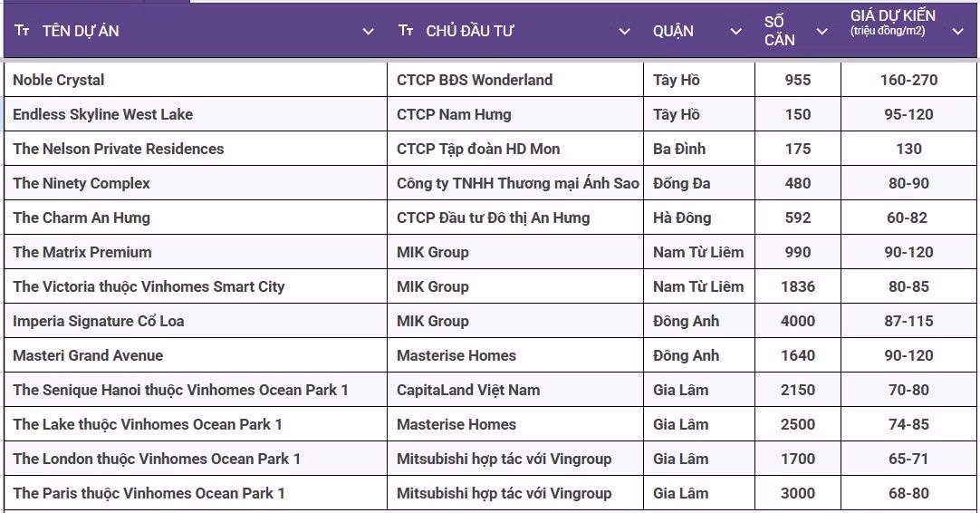980x513 pixels.
Task: Select the Masteri Grand Avenue row
Action: (x=88, y=355)
